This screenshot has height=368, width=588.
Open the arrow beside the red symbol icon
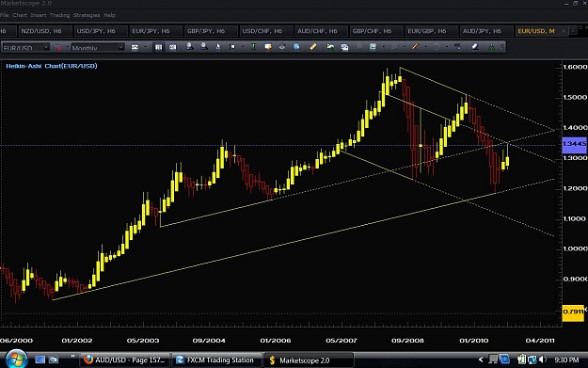(67, 47)
